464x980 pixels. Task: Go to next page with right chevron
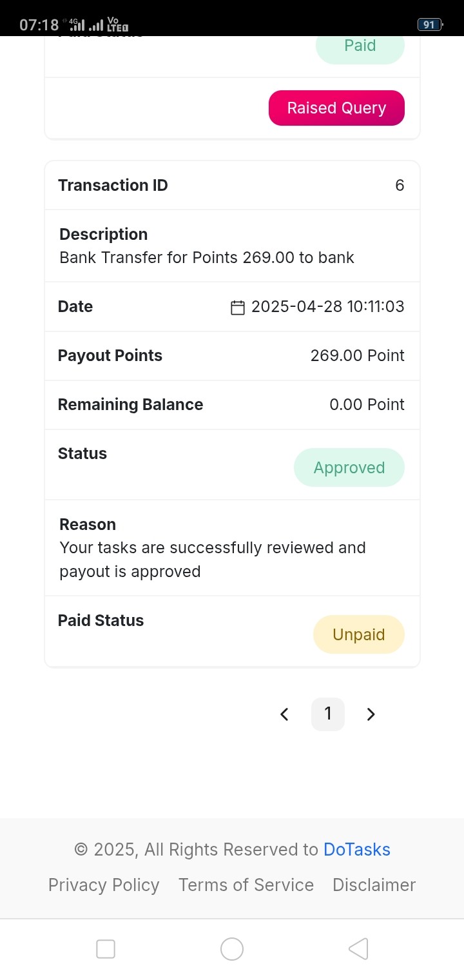point(371,714)
